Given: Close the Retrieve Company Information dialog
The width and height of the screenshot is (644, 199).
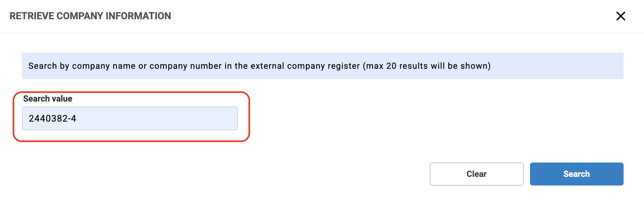Looking at the screenshot, I should [x=620, y=16].
